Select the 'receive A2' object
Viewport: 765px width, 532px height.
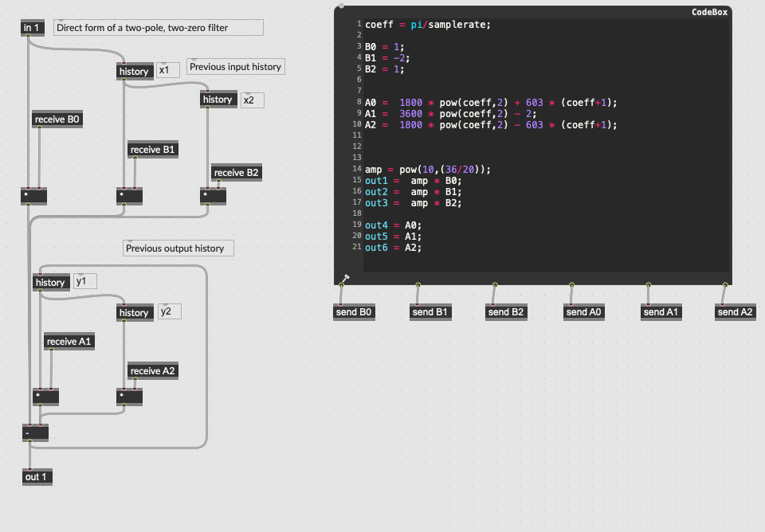pyautogui.click(x=153, y=371)
